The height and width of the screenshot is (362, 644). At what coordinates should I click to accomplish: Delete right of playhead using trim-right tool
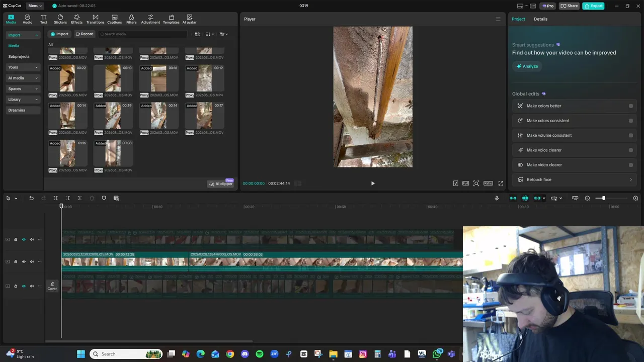pos(79,198)
